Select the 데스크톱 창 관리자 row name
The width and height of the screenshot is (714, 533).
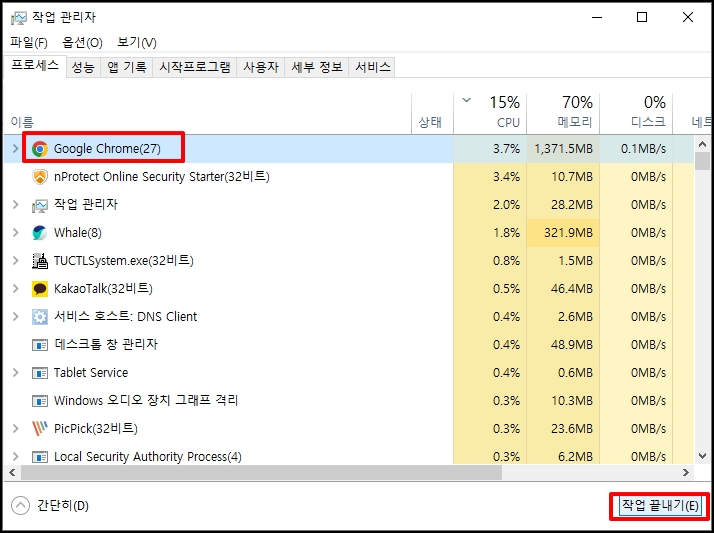click(x=106, y=345)
